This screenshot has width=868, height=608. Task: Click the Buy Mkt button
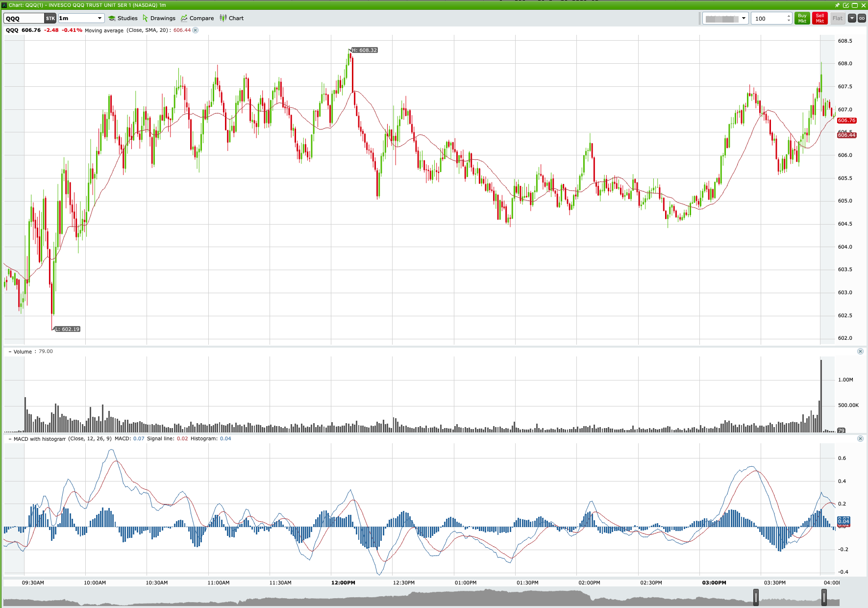(802, 18)
